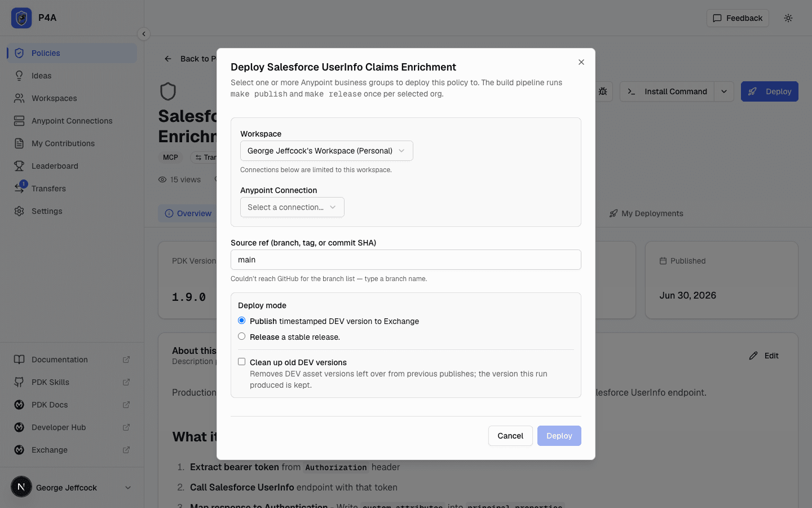This screenshot has height=508, width=812.
Task: Click the Edit pencil button
Action: point(764,356)
